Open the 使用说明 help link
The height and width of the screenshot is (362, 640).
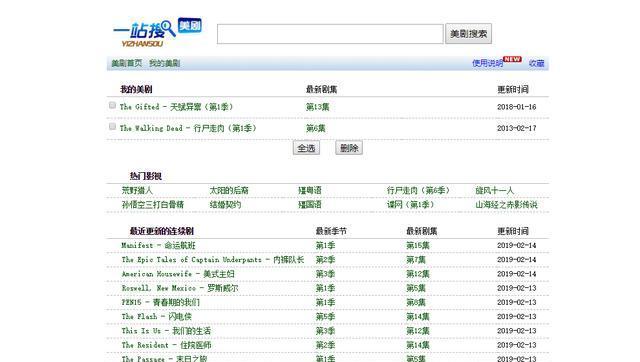pyautogui.click(x=487, y=63)
